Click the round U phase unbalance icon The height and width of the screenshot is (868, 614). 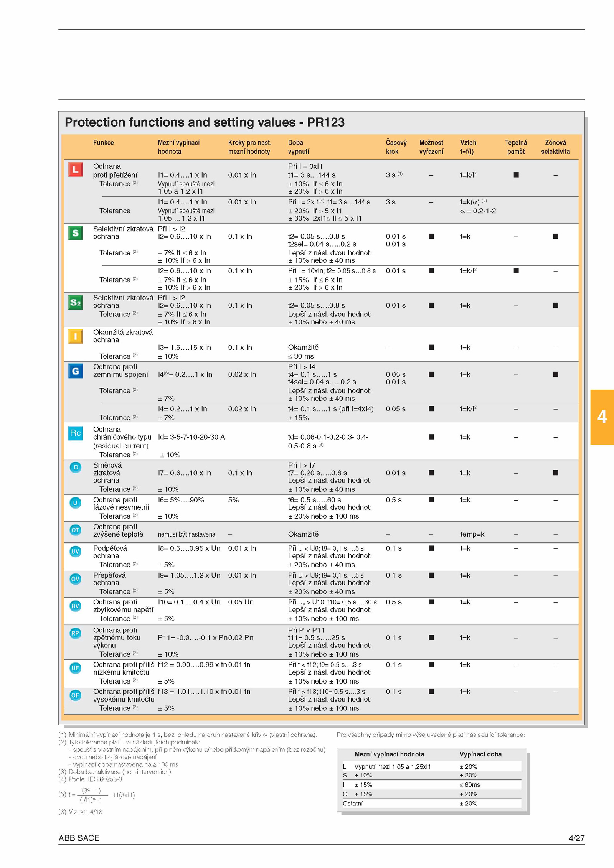75,502
